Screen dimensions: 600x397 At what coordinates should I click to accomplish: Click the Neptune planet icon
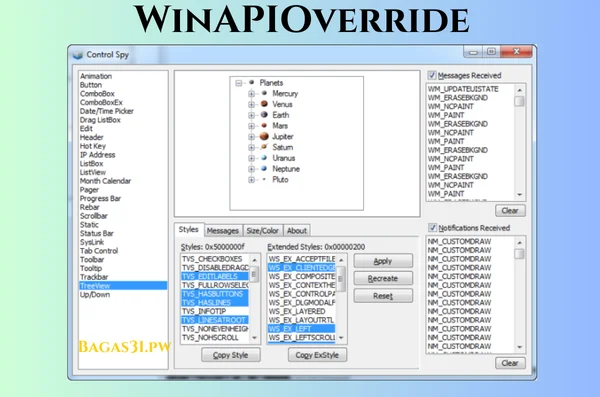tap(264, 168)
